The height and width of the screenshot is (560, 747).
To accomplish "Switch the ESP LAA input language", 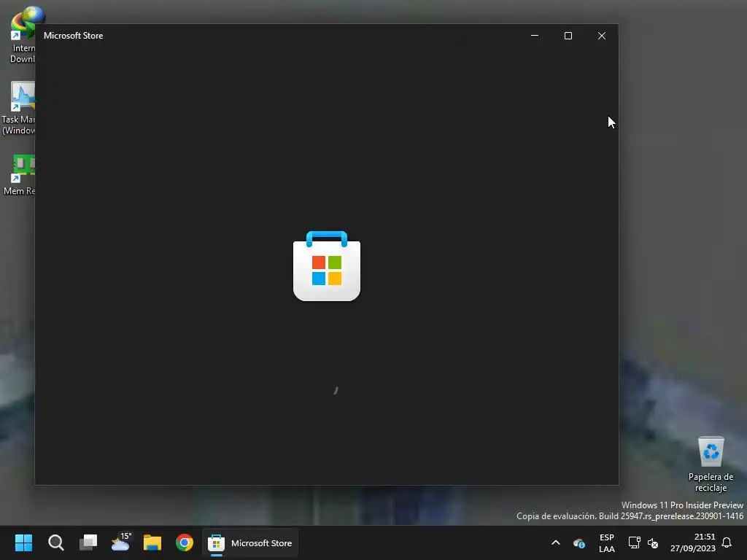I will tap(606, 542).
